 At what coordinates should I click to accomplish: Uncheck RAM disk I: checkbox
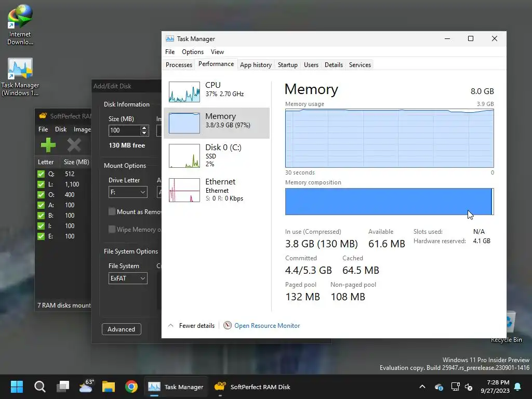pos(41,226)
